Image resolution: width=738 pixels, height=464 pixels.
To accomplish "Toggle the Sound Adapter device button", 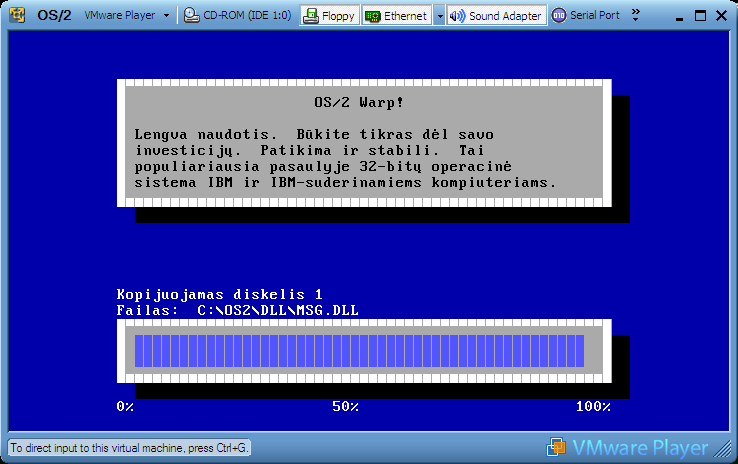I will coord(496,16).
